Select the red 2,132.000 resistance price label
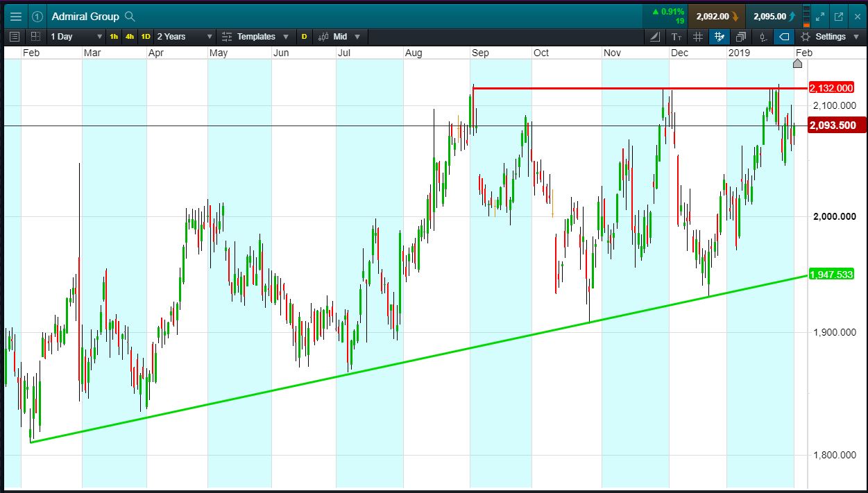The width and height of the screenshot is (868, 493). [831, 88]
